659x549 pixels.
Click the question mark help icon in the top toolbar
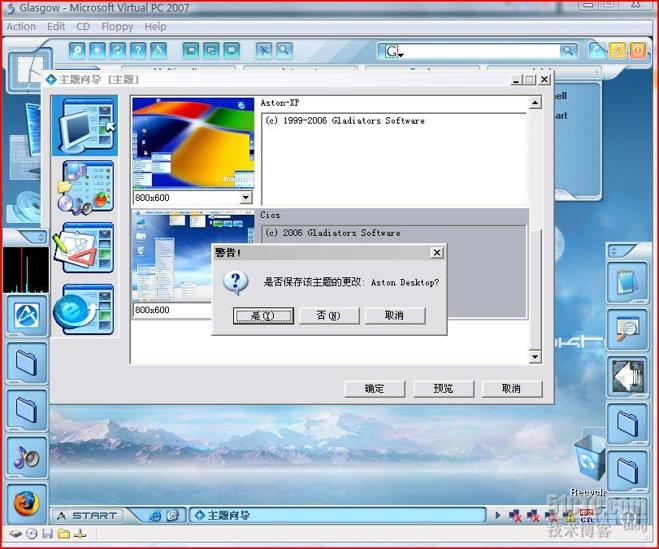[x=138, y=50]
